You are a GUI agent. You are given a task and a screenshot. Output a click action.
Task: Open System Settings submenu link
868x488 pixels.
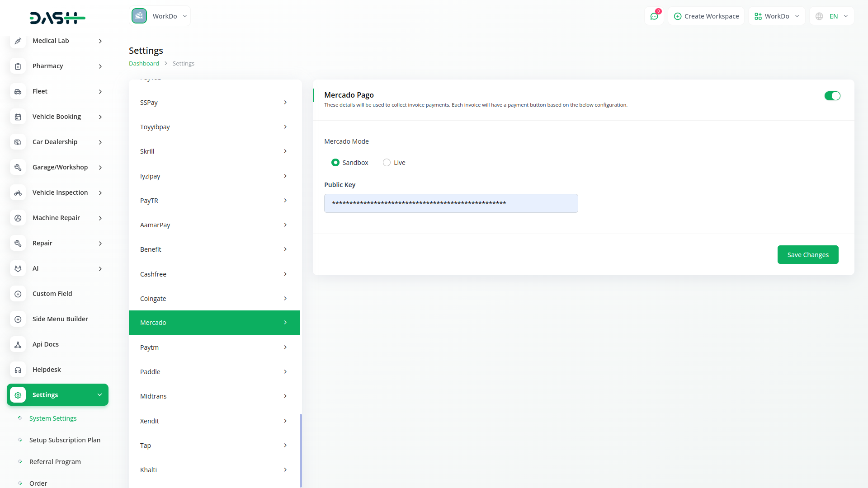point(53,418)
